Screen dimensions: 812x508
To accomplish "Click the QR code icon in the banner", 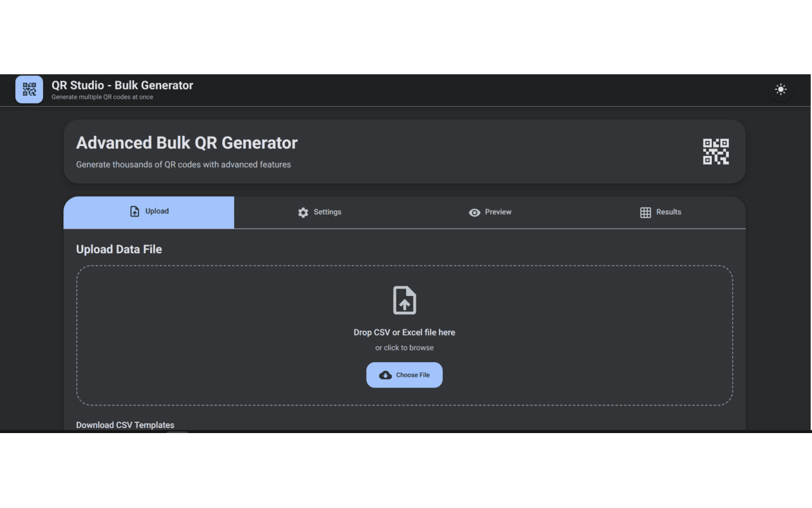I will pyautogui.click(x=716, y=152).
